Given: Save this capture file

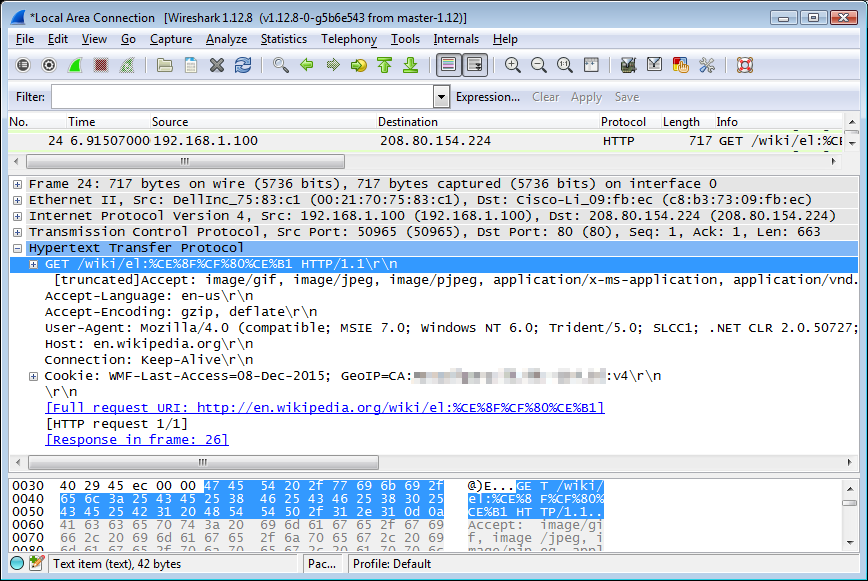Looking at the screenshot, I should (x=190, y=65).
